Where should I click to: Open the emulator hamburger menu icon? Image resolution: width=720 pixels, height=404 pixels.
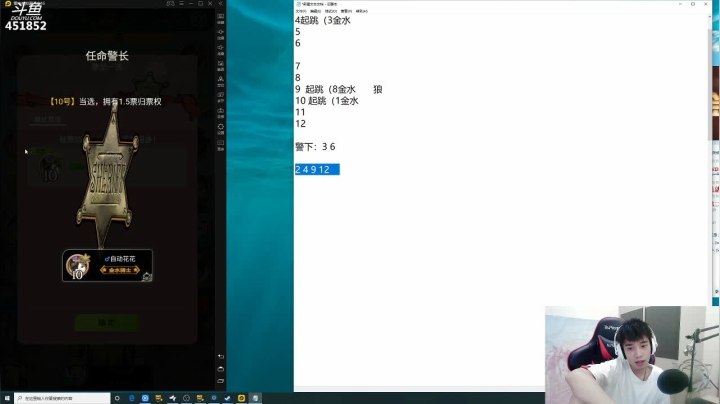(181, 3)
